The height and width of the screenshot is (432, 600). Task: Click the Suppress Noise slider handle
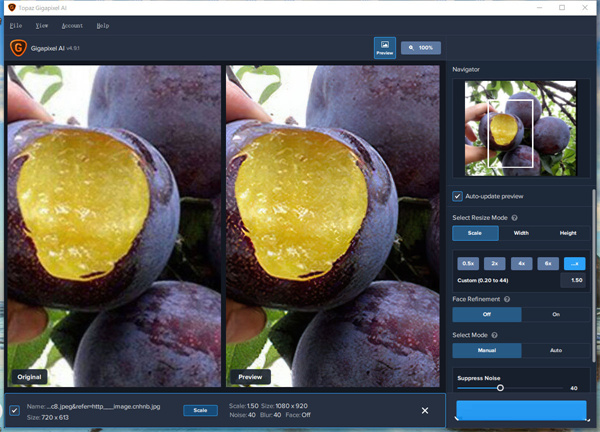coord(500,388)
